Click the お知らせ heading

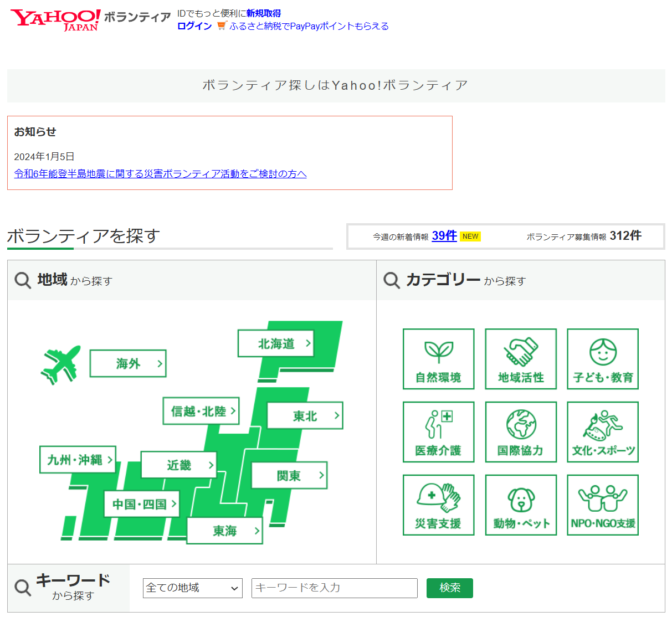[x=35, y=132]
